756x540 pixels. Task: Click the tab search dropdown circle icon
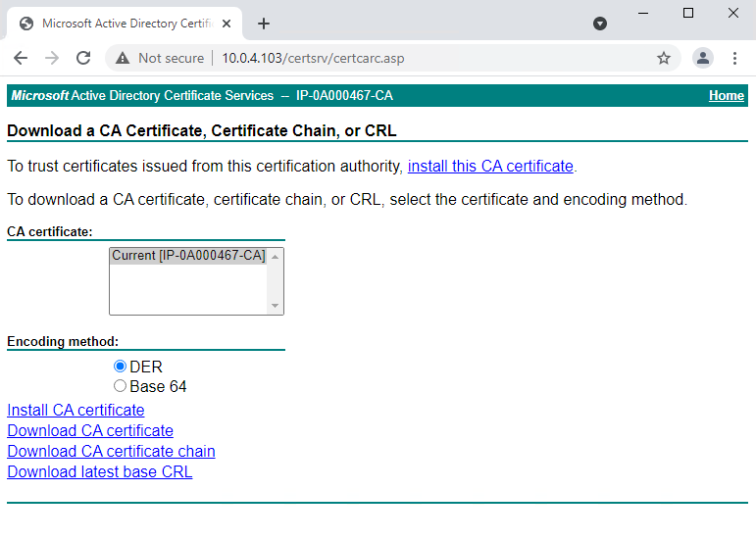pyautogui.click(x=600, y=24)
